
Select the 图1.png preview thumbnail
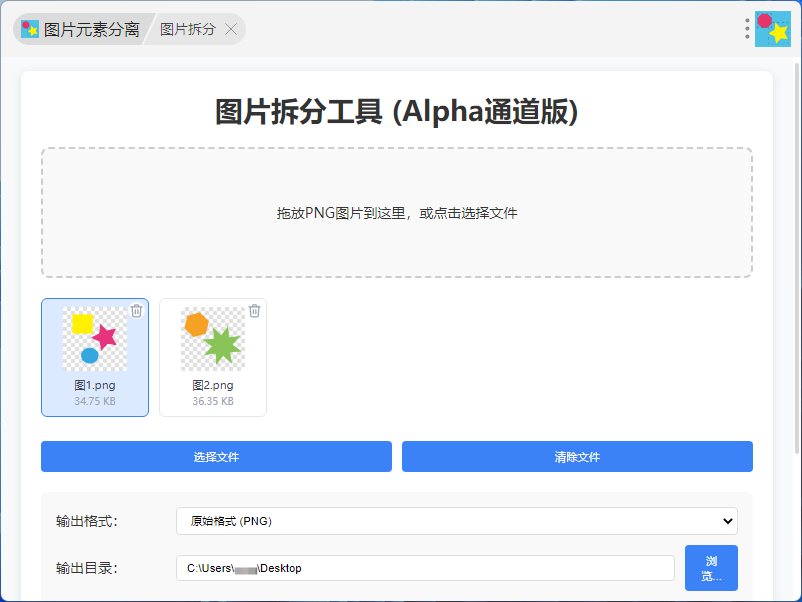pos(95,339)
